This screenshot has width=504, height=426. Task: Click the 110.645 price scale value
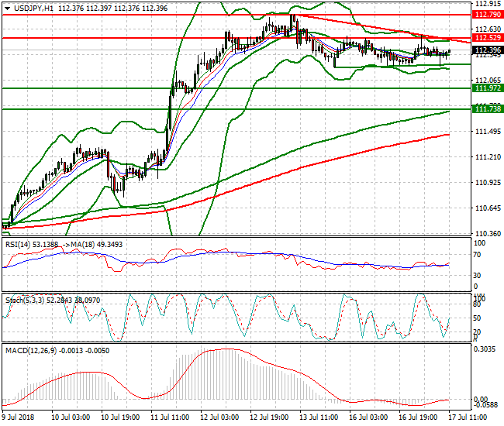click(x=488, y=208)
